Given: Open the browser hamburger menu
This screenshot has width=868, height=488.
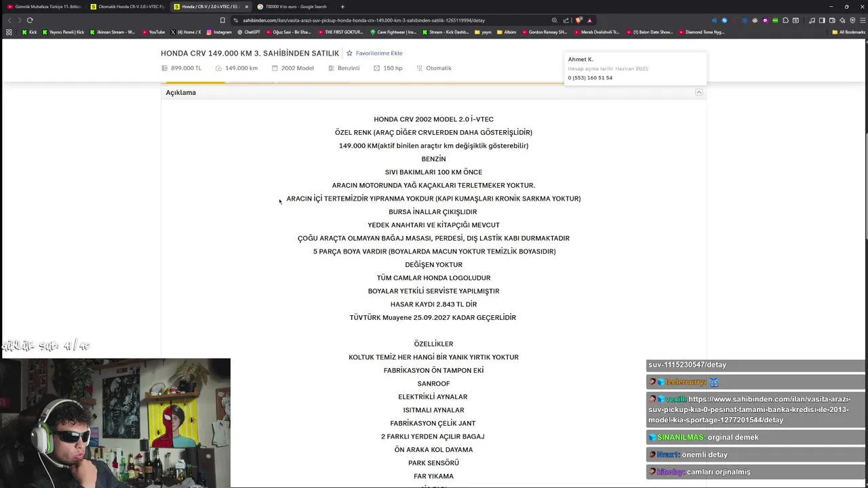Looking at the screenshot, I should (863, 20).
